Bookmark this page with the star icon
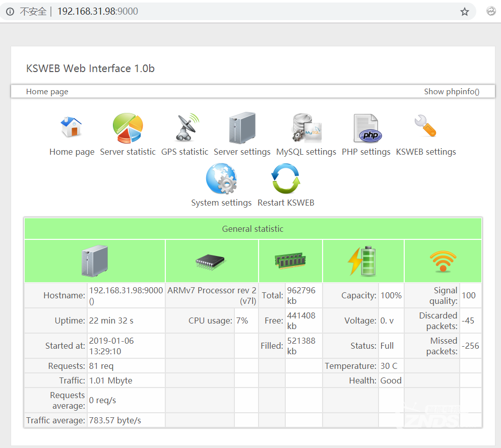Screen dimensions: 501x448 (x=464, y=12)
